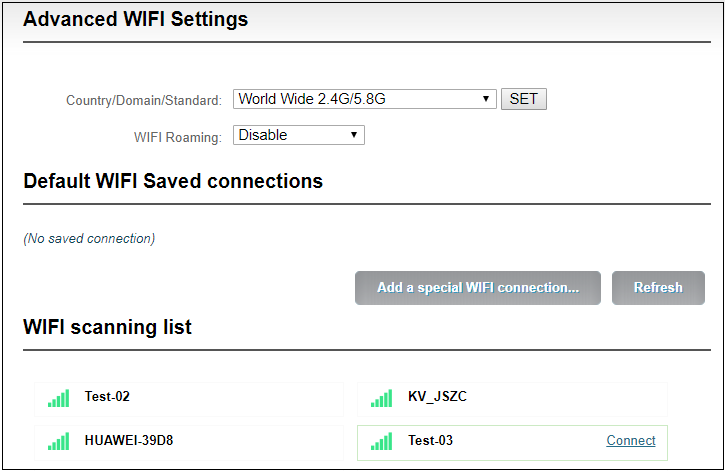Select the Test-02 network name
Viewport: 725px width, 471px height.
pos(107,397)
